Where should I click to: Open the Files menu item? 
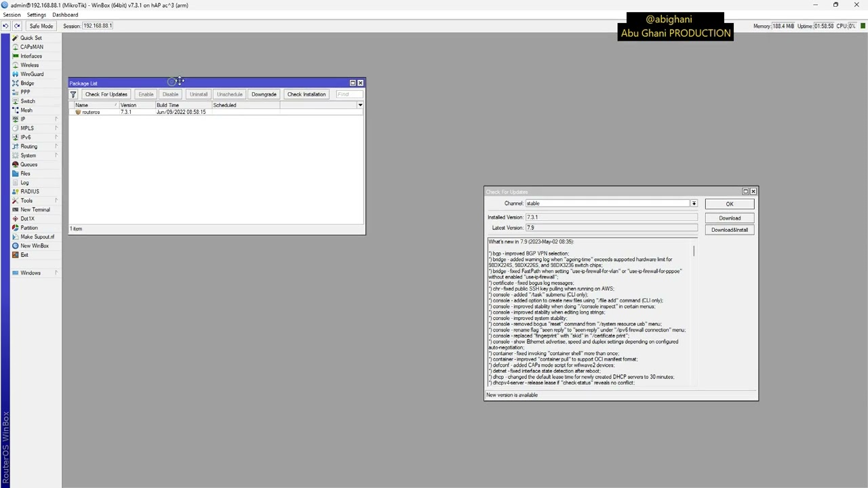pos(26,174)
